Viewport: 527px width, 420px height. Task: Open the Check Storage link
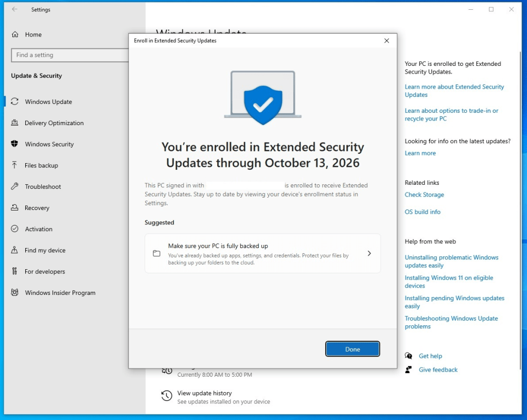click(424, 195)
